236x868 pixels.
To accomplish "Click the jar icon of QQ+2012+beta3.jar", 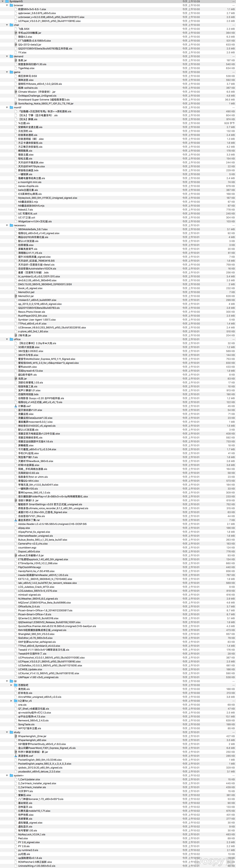I will click(16, 44).
